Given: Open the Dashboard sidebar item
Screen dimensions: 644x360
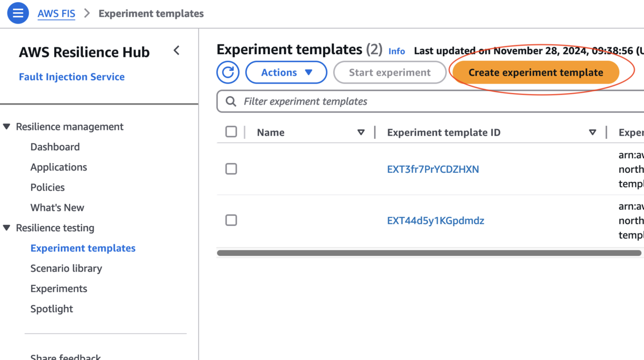Looking at the screenshot, I should 55,147.
